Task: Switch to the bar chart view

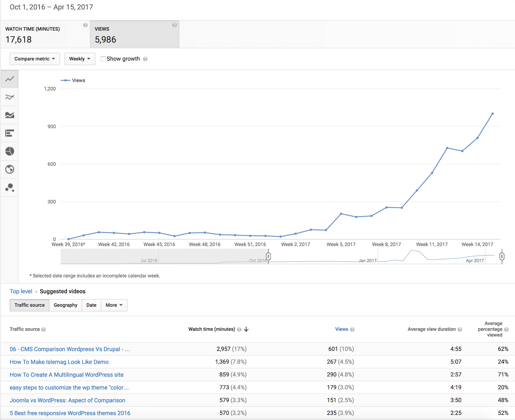Action: click(9, 133)
